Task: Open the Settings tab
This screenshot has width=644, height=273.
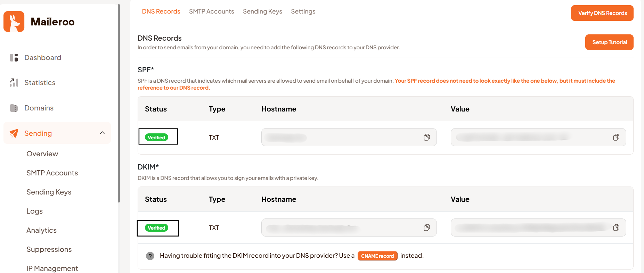Action: coord(303,11)
